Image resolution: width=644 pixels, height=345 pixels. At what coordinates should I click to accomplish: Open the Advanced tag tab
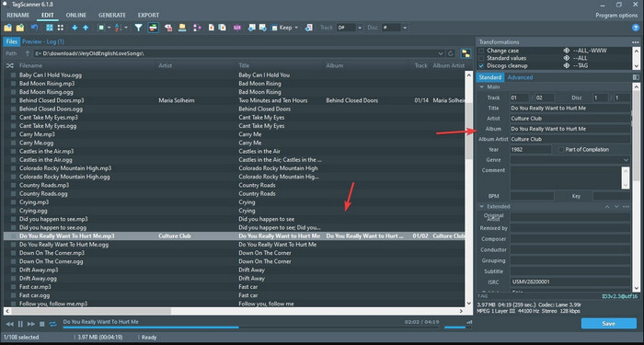click(x=520, y=77)
